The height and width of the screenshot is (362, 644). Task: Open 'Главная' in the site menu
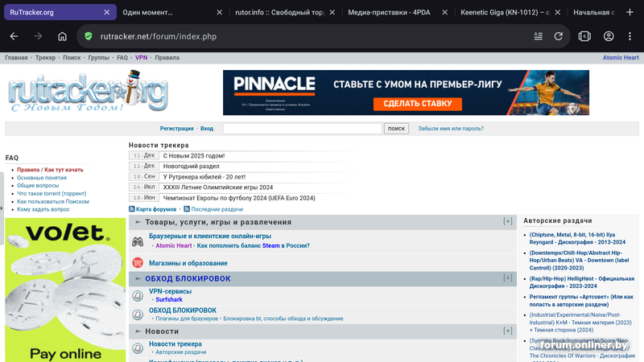pos(16,57)
